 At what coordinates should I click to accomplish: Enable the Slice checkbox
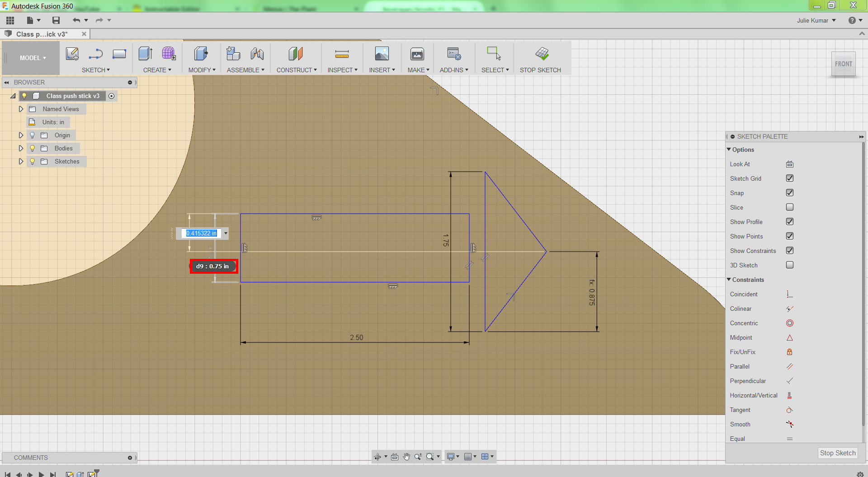click(x=790, y=207)
